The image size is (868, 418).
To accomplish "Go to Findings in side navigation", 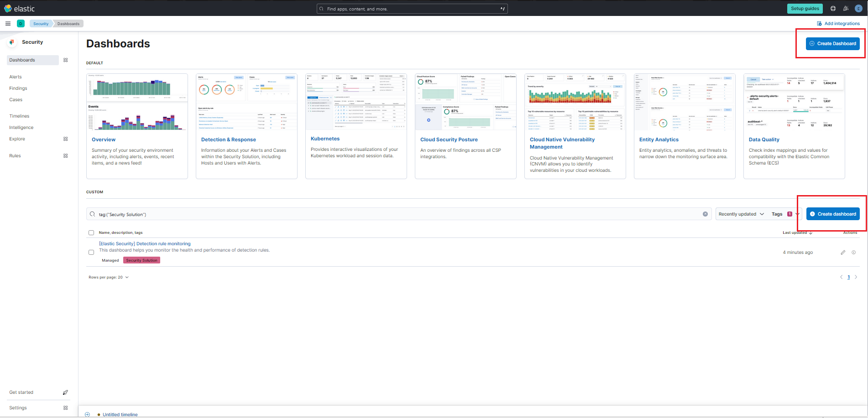I will click(x=18, y=88).
